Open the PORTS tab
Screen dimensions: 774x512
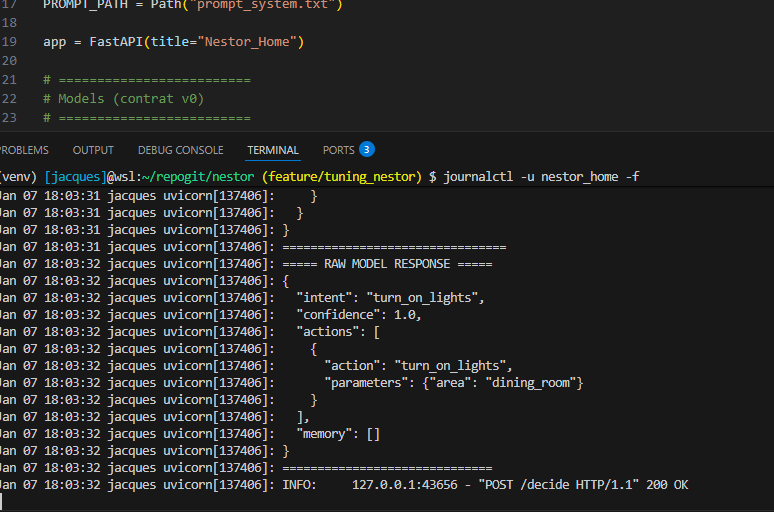pyautogui.click(x=338, y=150)
